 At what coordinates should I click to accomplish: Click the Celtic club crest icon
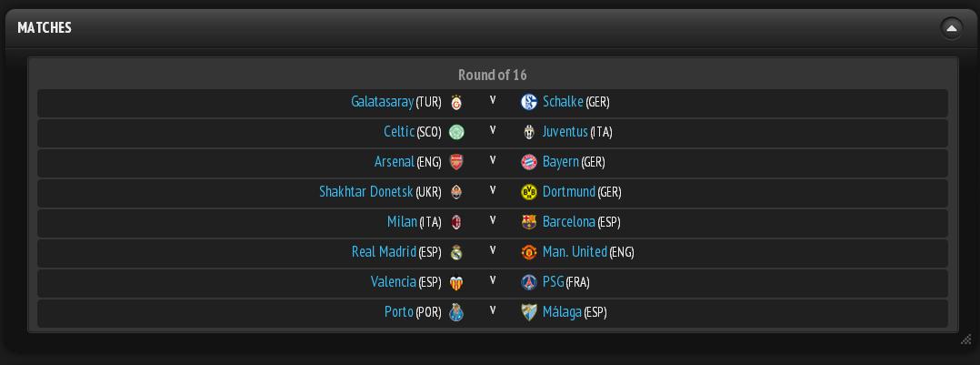(x=456, y=132)
